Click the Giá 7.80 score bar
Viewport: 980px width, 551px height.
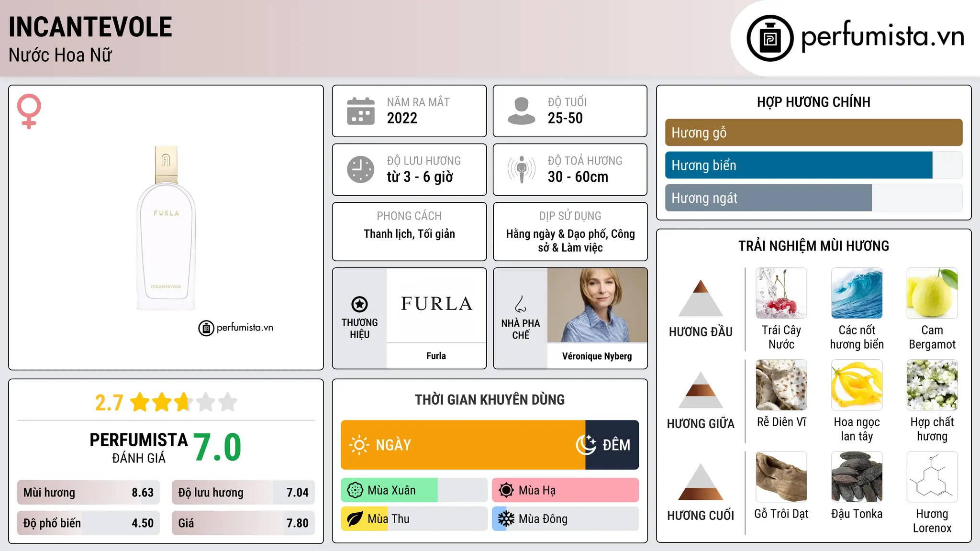(243, 523)
